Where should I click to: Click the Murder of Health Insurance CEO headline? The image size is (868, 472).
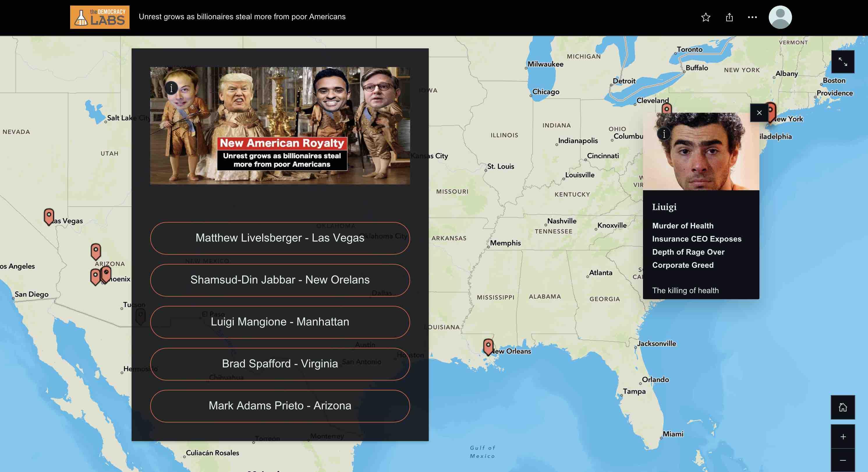tap(697, 245)
